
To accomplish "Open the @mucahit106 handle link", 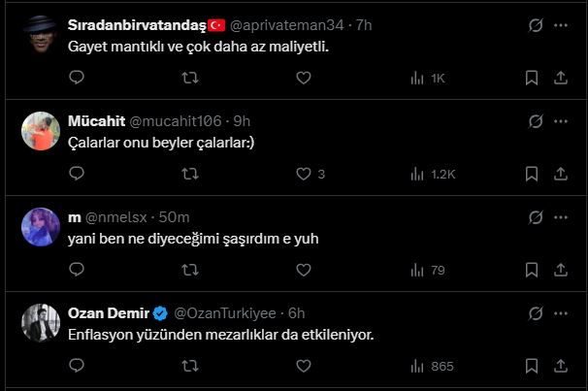I will pyautogui.click(x=176, y=121).
